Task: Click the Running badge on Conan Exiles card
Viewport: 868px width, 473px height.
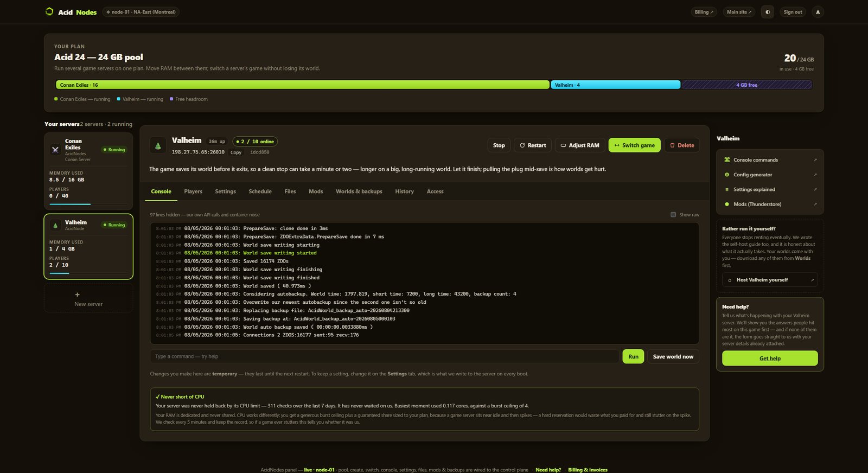Action: (x=114, y=150)
